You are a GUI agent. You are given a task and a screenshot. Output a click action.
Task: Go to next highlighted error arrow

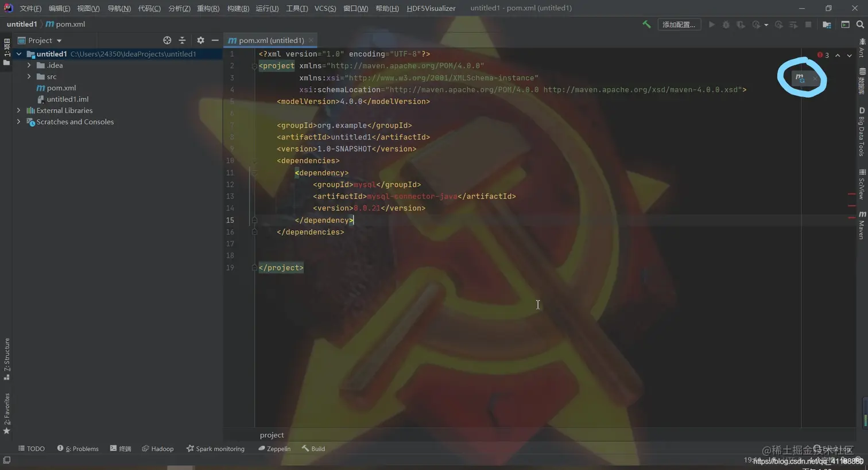[849, 55]
